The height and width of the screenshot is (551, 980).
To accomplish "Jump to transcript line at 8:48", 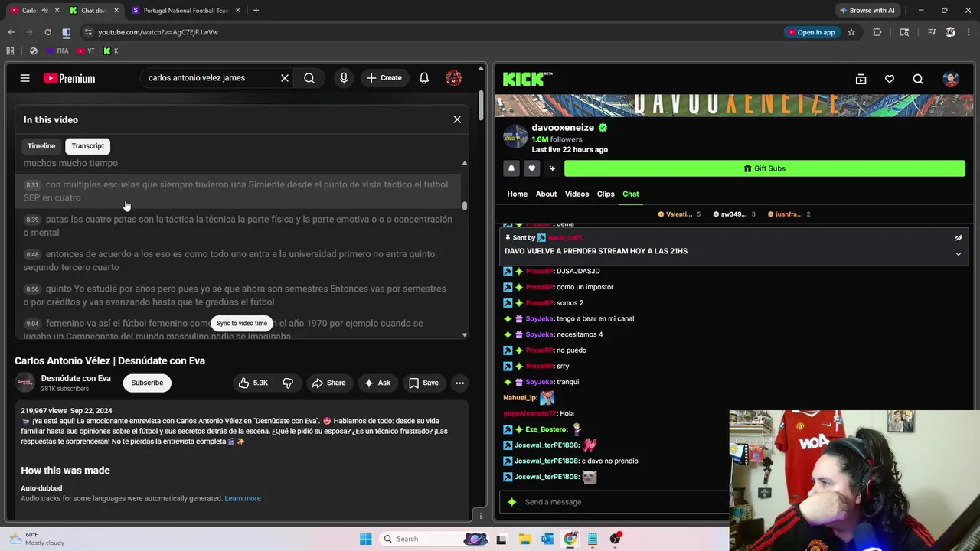I will 237,260.
